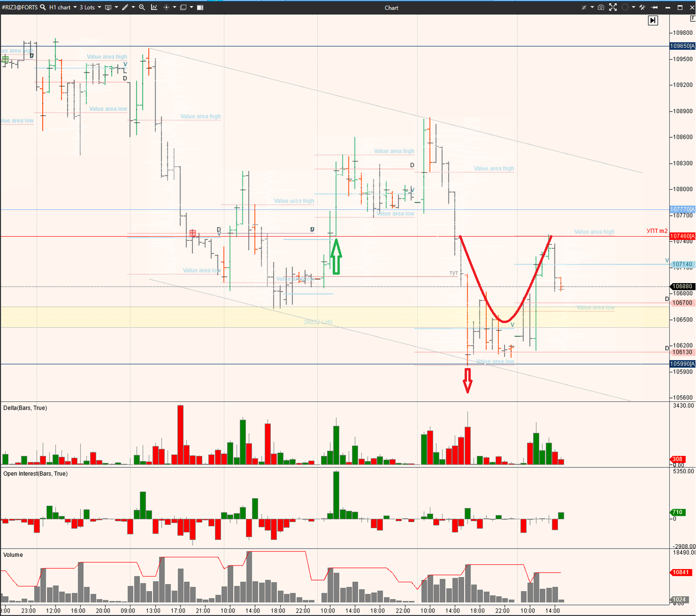Click the 10841 volume average label
This screenshot has height=616, width=696.
680,572
